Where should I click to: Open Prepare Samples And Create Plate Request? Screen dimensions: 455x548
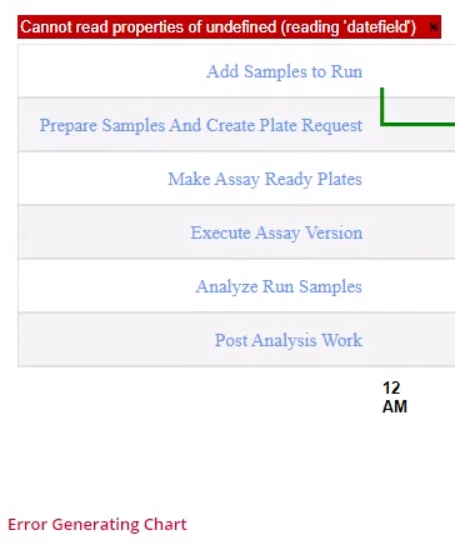click(201, 125)
